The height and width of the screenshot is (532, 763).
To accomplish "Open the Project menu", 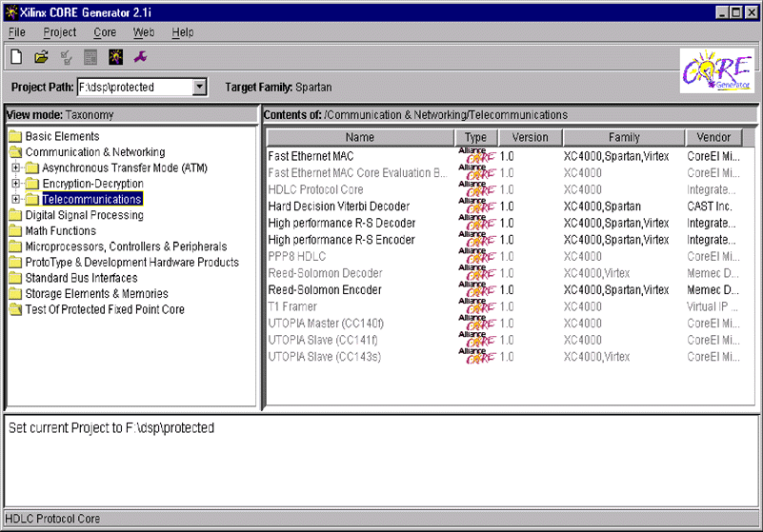I will pyautogui.click(x=59, y=32).
